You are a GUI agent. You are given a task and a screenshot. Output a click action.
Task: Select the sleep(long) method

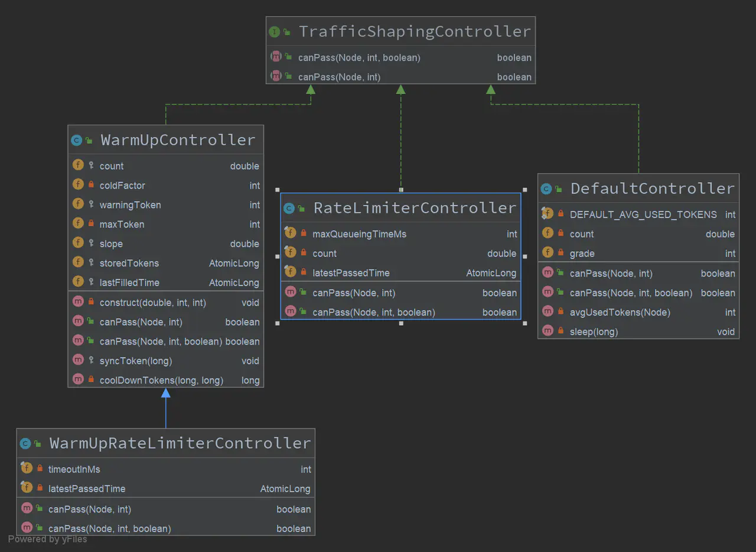638,332
